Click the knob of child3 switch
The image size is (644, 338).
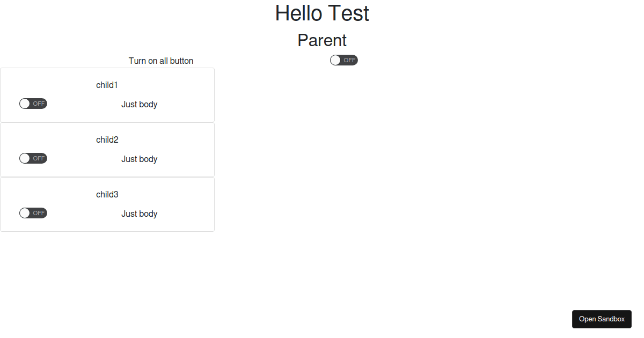pyautogui.click(x=25, y=212)
